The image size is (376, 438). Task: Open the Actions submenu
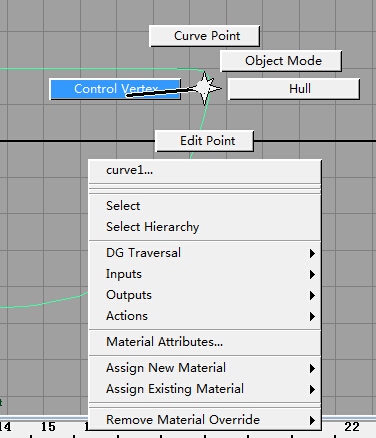click(205, 316)
